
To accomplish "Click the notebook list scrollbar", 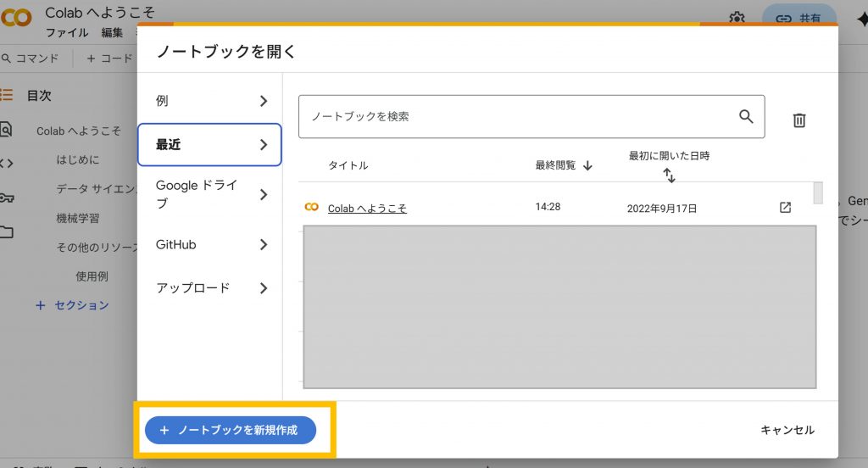I will pos(818,193).
